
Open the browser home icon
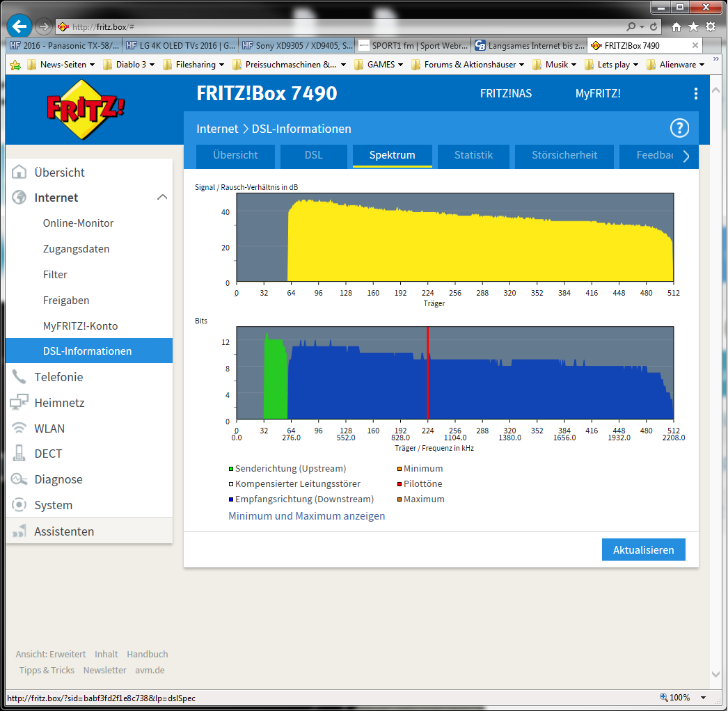676,27
